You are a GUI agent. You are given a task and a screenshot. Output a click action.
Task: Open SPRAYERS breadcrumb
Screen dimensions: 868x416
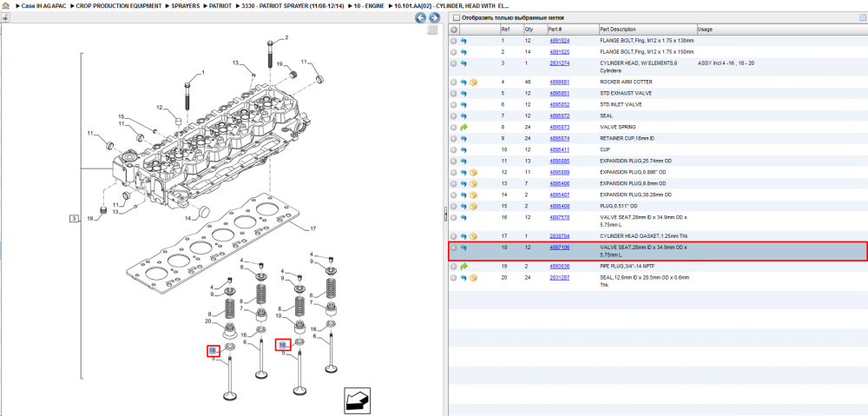pos(186,5)
